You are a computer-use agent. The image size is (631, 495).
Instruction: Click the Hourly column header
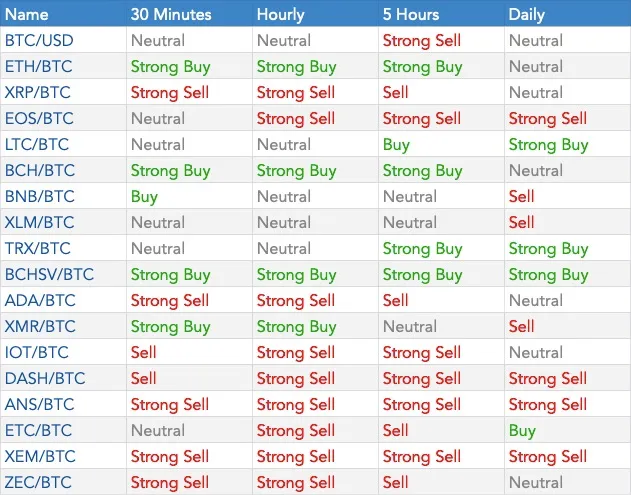pyautogui.click(x=280, y=14)
